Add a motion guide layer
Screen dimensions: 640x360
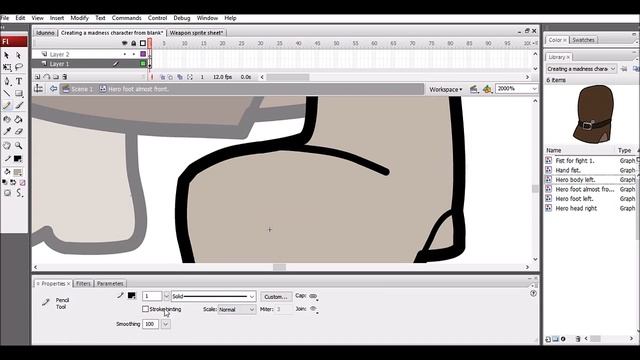click(x=47, y=77)
